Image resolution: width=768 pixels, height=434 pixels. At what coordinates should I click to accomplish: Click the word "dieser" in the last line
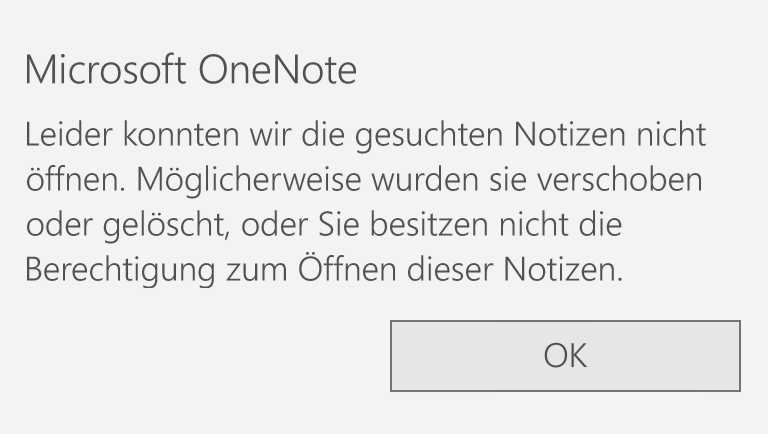point(450,269)
